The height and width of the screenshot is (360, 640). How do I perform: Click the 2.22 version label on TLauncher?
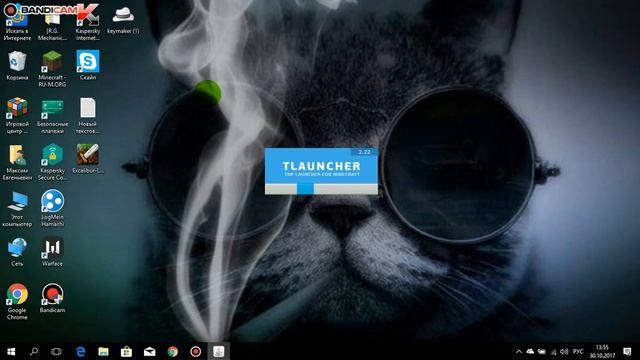(364, 152)
